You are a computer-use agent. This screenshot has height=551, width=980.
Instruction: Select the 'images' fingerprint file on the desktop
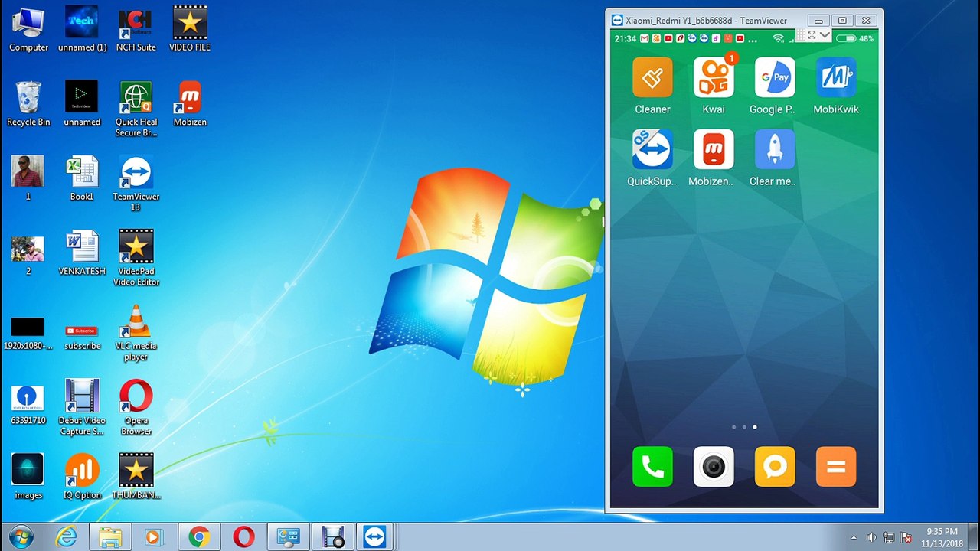point(28,477)
